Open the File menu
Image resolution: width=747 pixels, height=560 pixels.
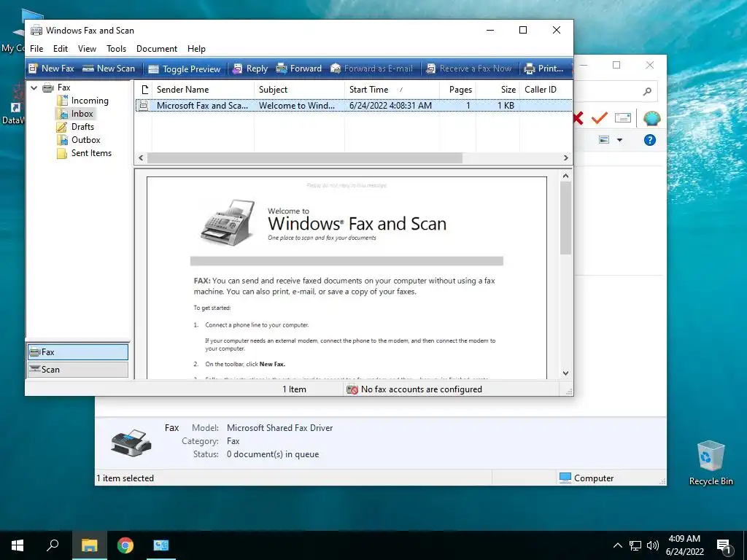pos(36,49)
